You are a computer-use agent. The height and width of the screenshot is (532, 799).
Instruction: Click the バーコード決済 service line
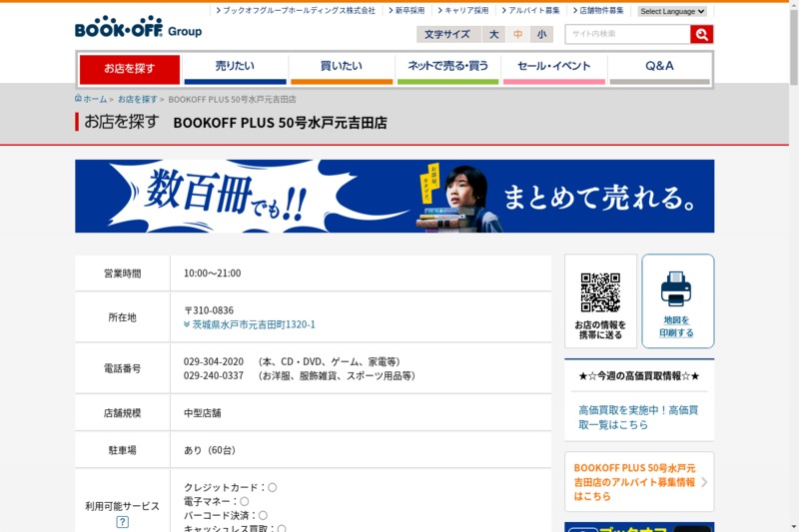click(226, 515)
